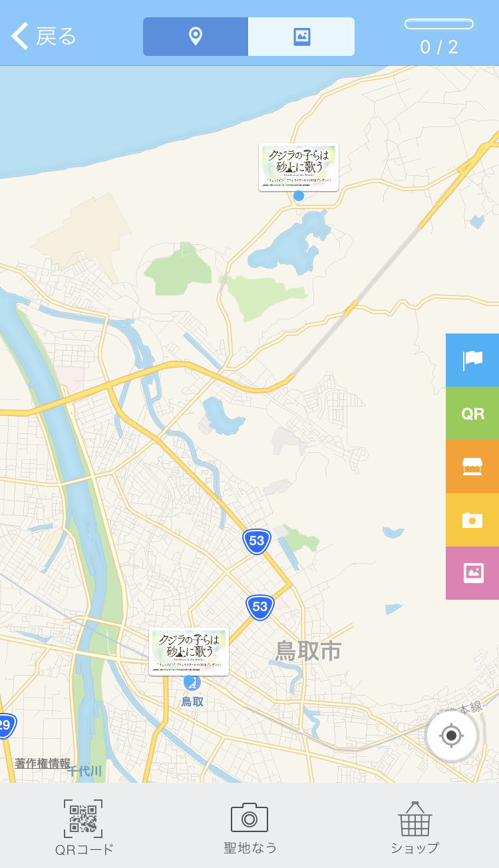Screen dimensions: 499x868
Task: Tap the yellow camera side button
Action: [472, 520]
